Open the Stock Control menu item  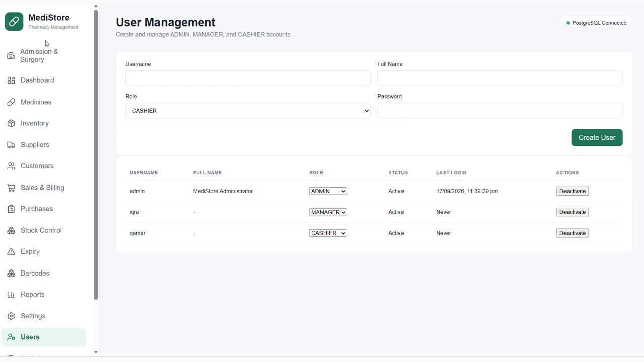[44, 230]
